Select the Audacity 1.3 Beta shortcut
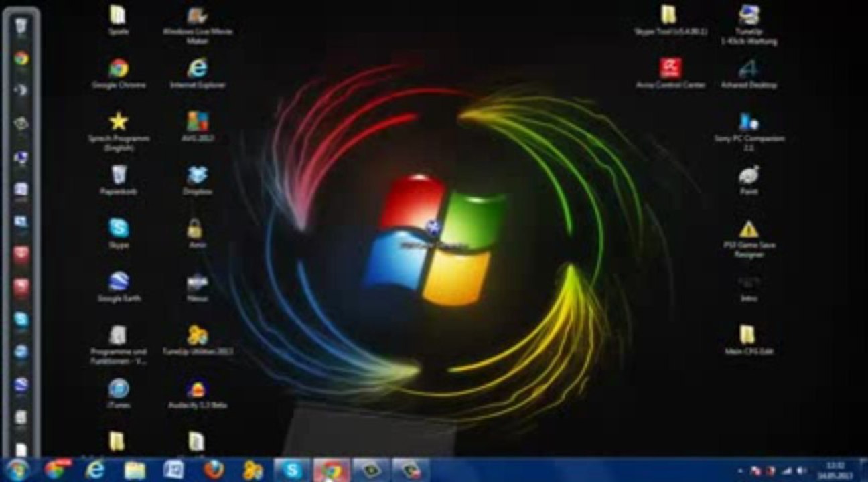Viewport: 868px width, 482px height. point(197,394)
